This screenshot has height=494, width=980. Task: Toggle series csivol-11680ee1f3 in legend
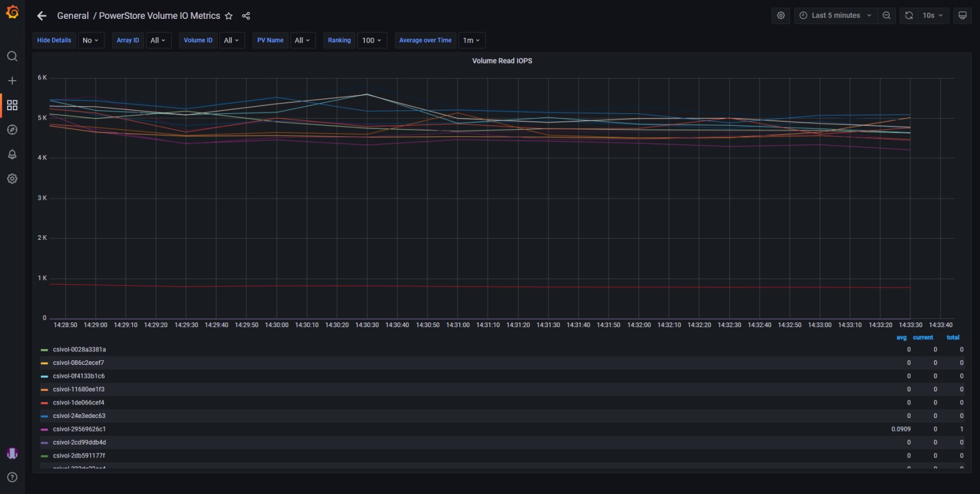[x=78, y=390]
